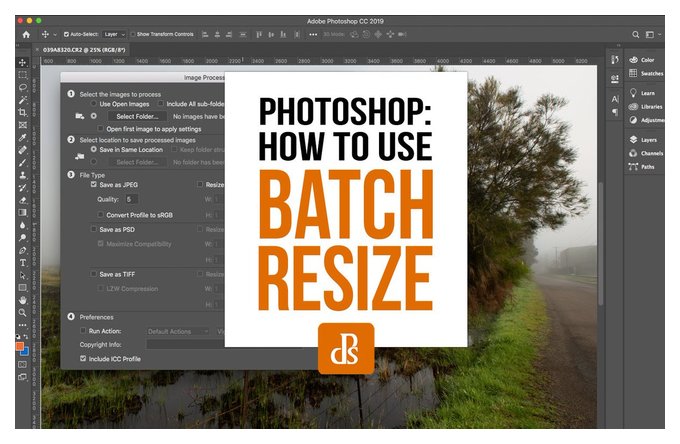
Task: Select the Rectangle shape tool
Action: [23, 287]
